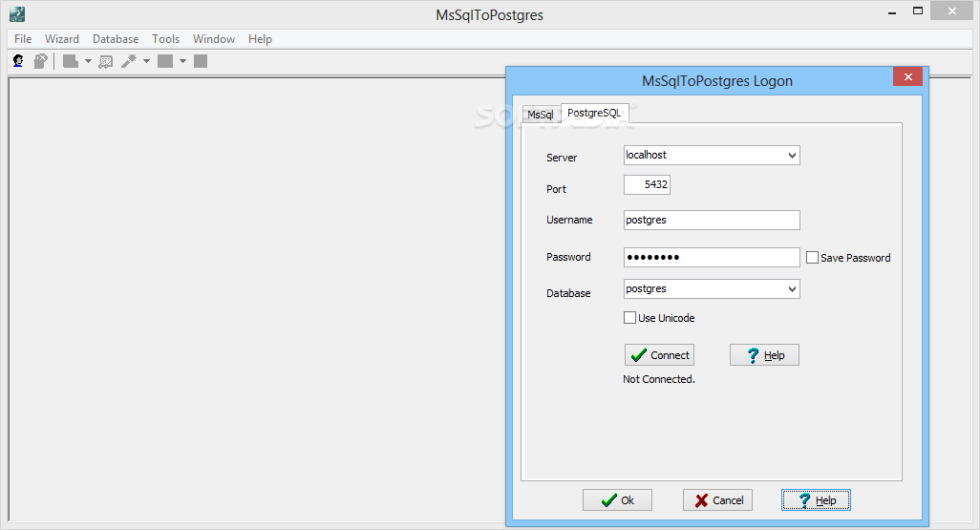Select the PostgreSQL tab

tap(594, 113)
